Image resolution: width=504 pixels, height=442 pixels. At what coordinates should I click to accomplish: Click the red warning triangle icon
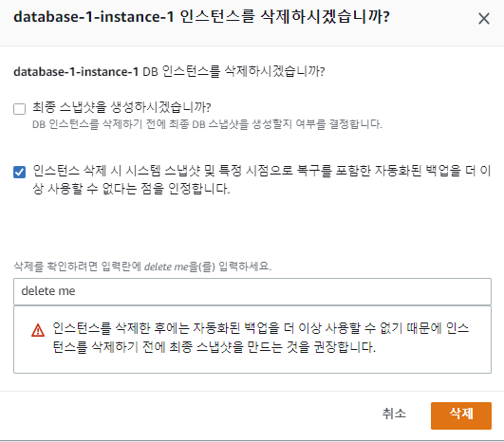[38, 330]
